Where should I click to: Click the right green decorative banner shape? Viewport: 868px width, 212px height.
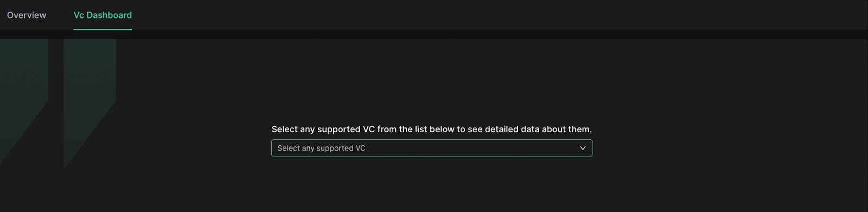[90, 100]
